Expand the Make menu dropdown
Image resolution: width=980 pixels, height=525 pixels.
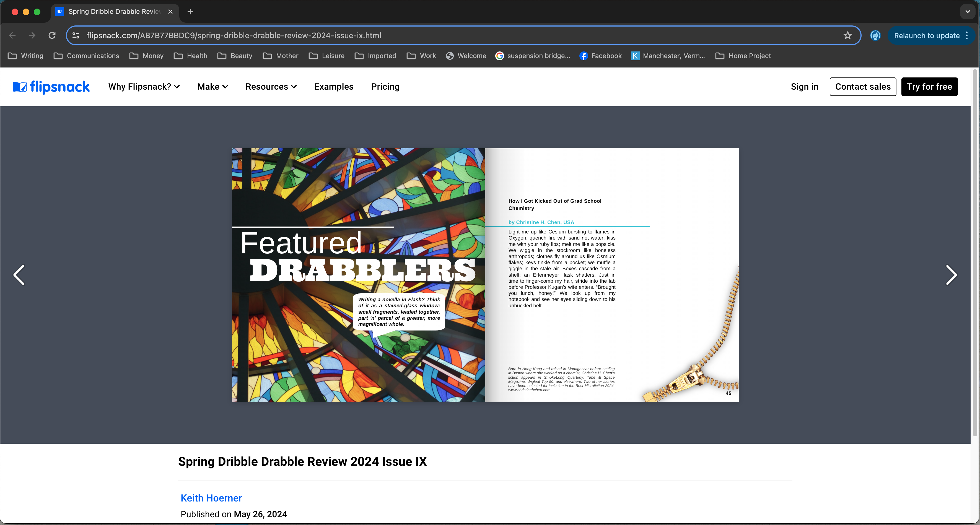(x=212, y=87)
